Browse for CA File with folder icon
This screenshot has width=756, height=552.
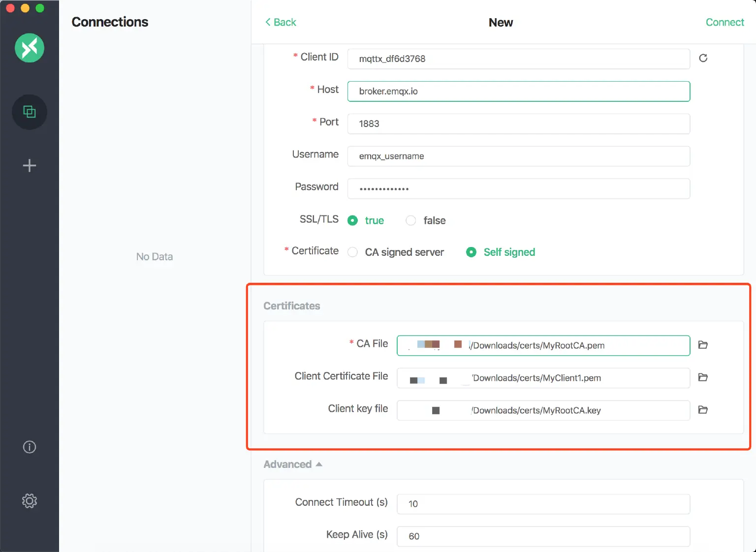coord(703,345)
